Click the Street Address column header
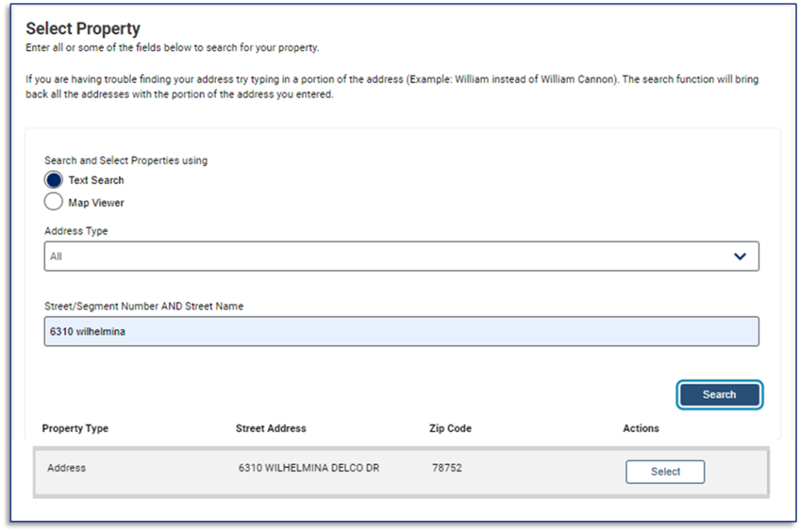800x532 pixels. (271, 428)
